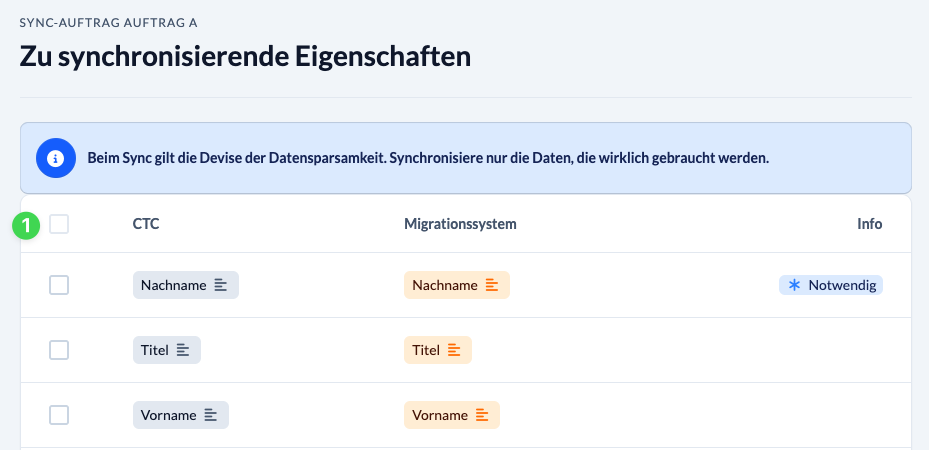
Task: Click the asterisk icon in Notwendig badge
Action: coord(794,285)
